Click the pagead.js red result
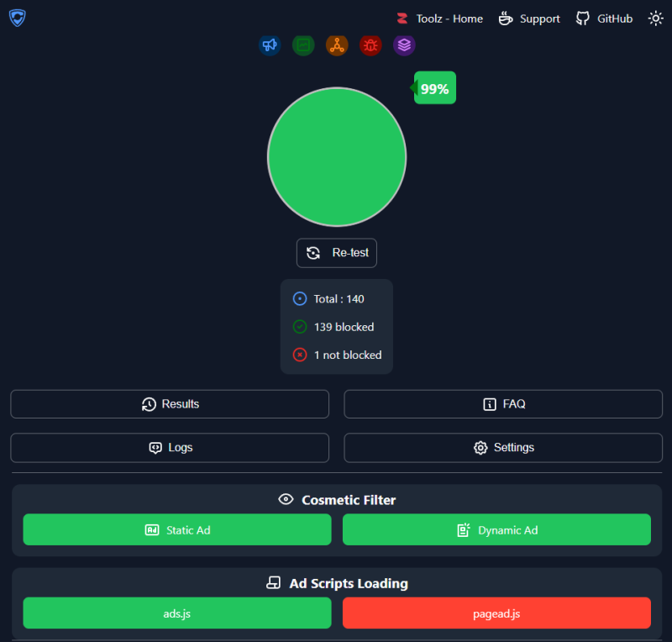 (x=496, y=613)
